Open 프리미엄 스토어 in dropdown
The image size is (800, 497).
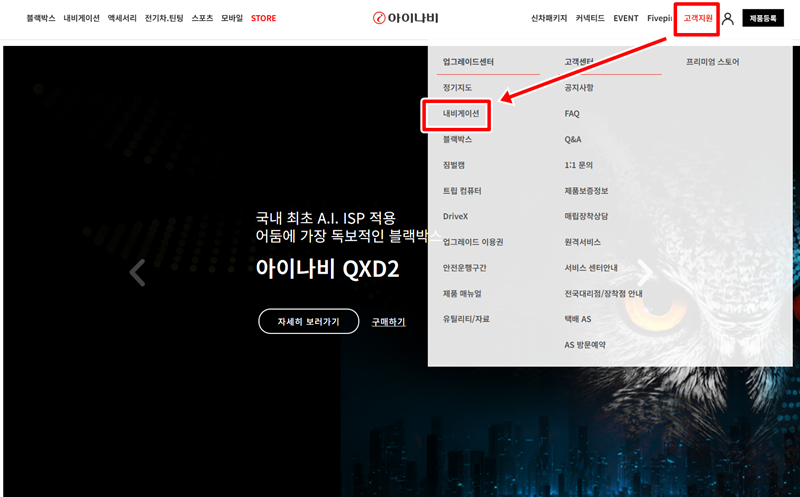[x=712, y=62]
